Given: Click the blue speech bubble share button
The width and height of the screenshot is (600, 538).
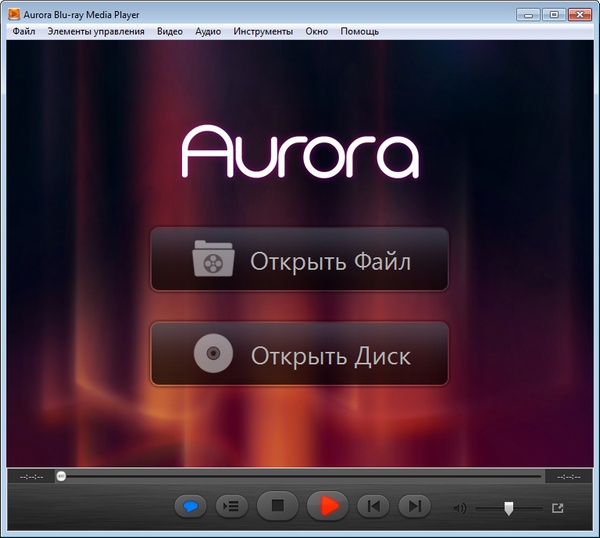Looking at the screenshot, I should tap(190, 507).
